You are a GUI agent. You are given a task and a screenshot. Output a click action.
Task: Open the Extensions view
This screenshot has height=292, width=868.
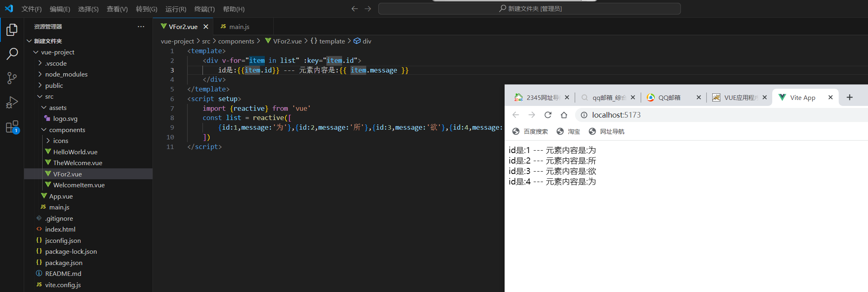[x=12, y=127]
